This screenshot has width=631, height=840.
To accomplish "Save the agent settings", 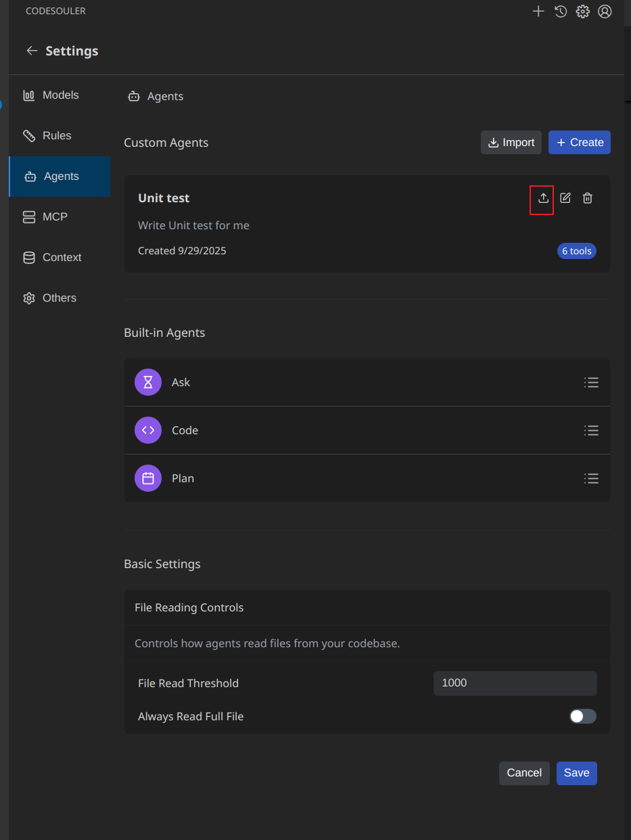I will coord(576,773).
